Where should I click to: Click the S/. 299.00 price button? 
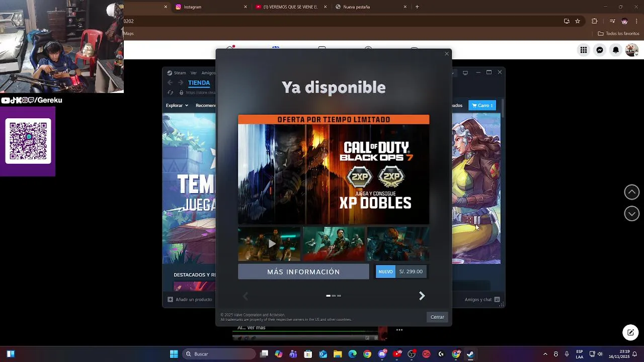[x=411, y=271]
